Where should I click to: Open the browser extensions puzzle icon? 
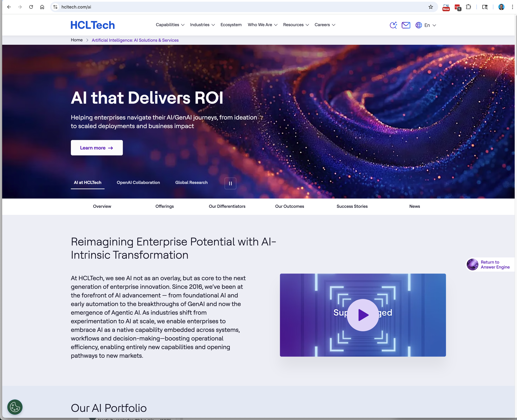[468, 7]
